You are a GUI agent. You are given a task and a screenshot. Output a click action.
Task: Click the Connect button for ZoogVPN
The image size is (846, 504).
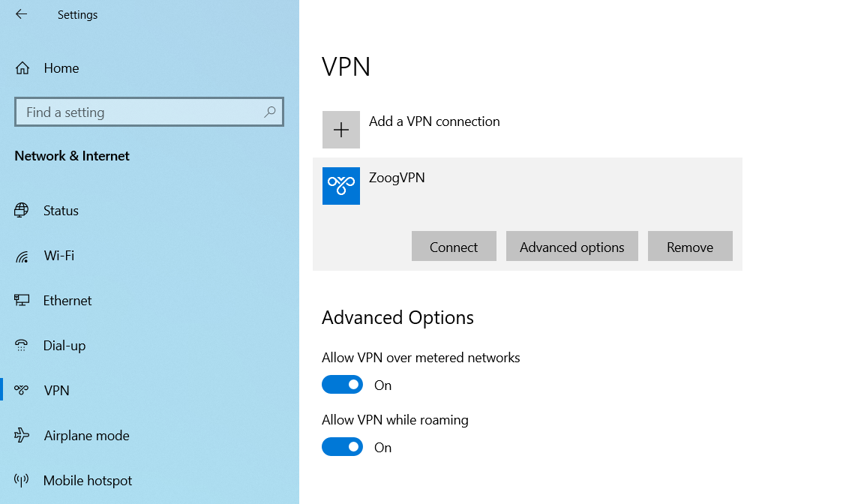pyautogui.click(x=454, y=246)
